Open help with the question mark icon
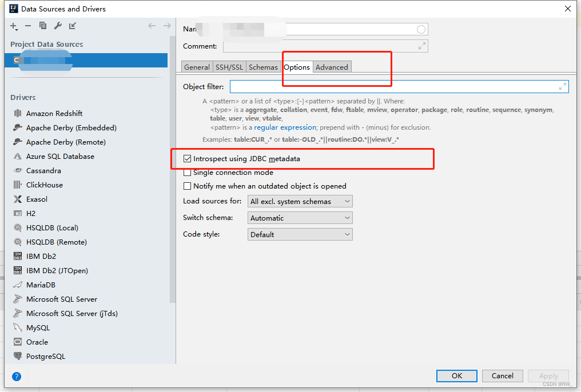 coord(17,377)
